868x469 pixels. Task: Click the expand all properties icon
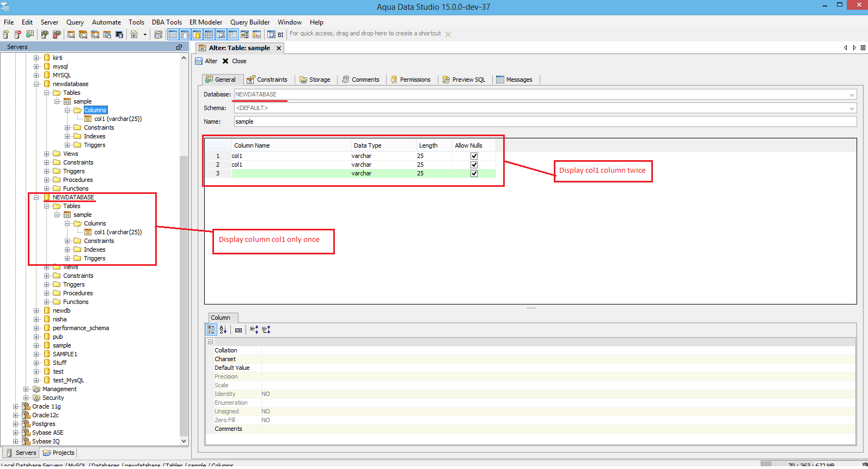click(254, 330)
